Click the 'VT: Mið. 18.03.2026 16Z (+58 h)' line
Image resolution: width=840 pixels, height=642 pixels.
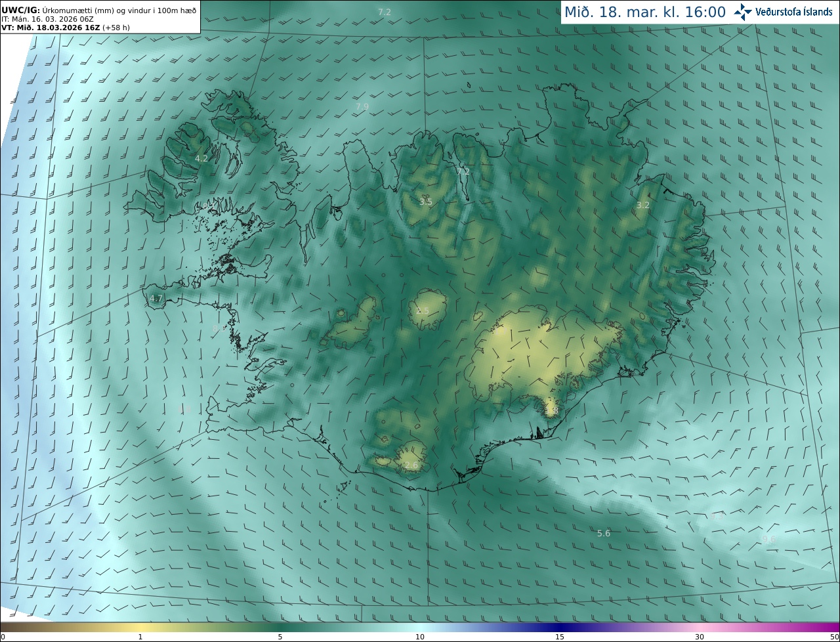point(64,28)
